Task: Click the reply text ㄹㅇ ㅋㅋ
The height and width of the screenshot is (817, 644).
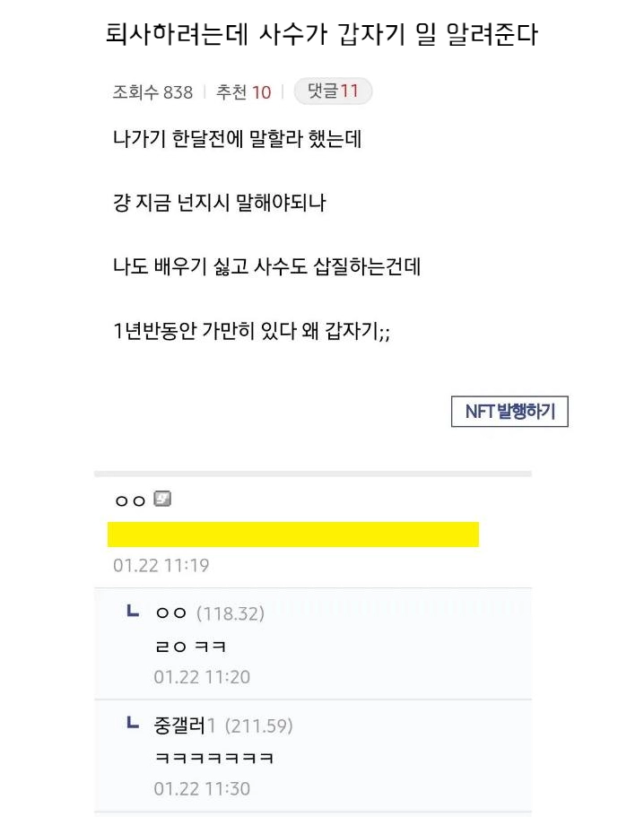Action: [190, 647]
